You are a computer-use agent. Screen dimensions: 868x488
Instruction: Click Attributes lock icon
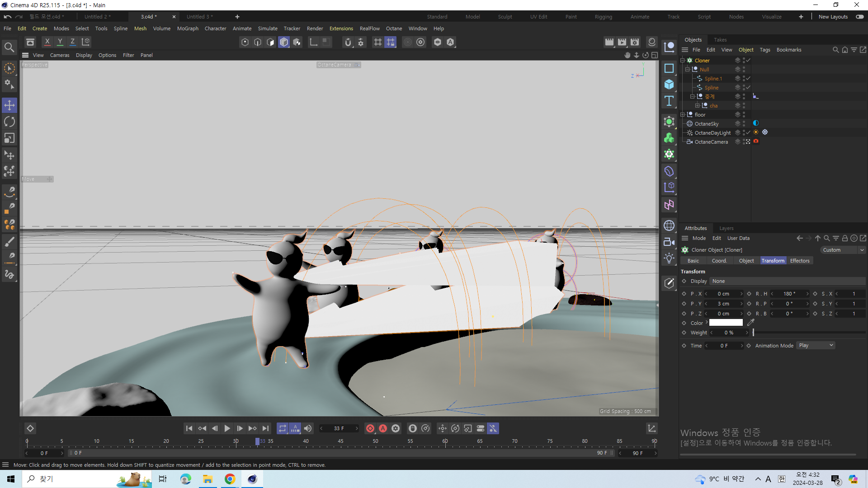click(844, 238)
